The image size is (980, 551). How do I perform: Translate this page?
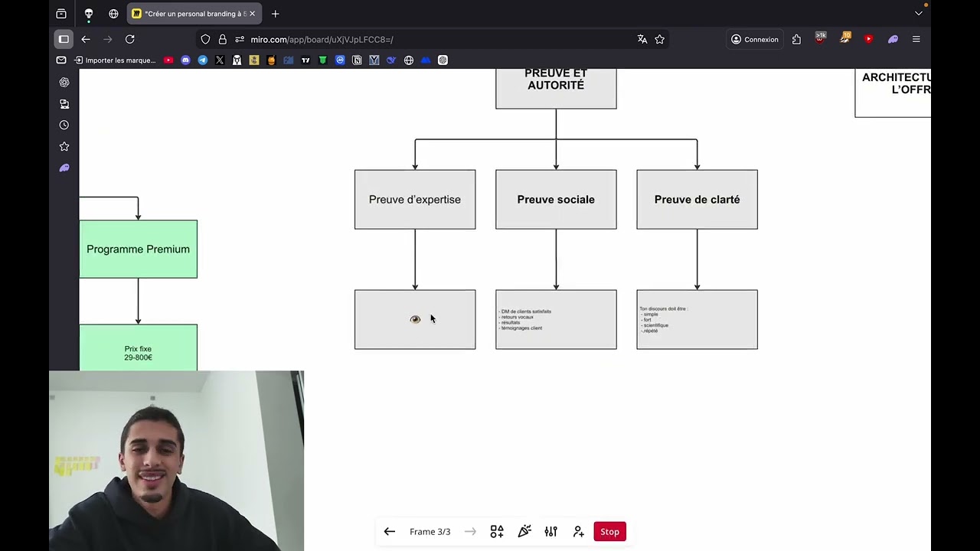click(642, 39)
